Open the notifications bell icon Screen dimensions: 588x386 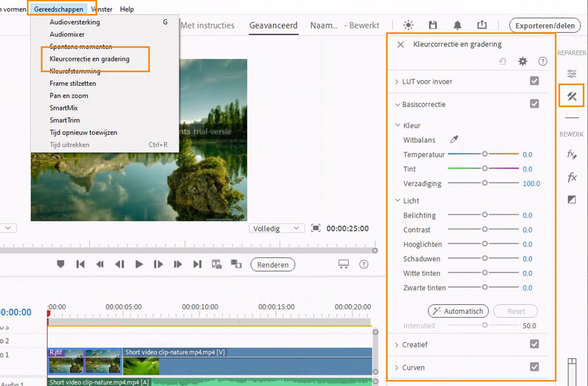pos(457,25)
